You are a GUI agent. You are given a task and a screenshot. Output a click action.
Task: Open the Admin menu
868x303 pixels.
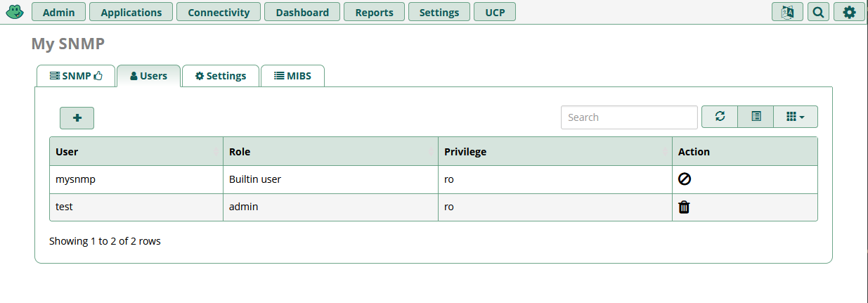click(59, 12)
